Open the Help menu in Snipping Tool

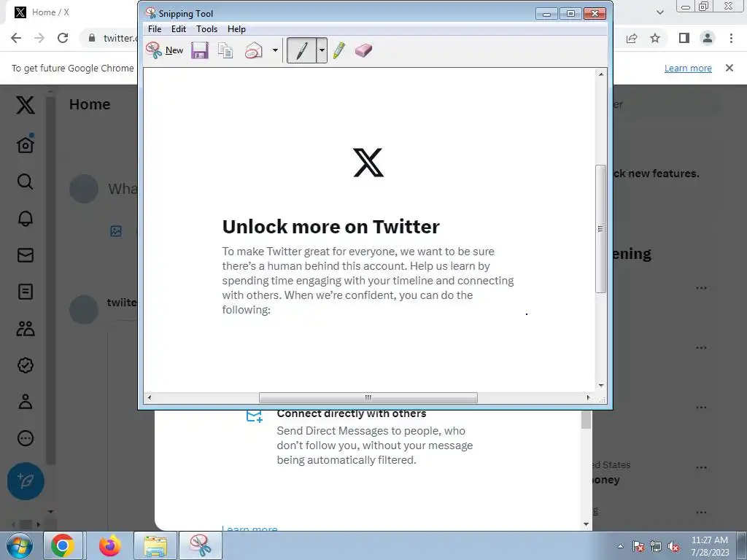(236, 29)
